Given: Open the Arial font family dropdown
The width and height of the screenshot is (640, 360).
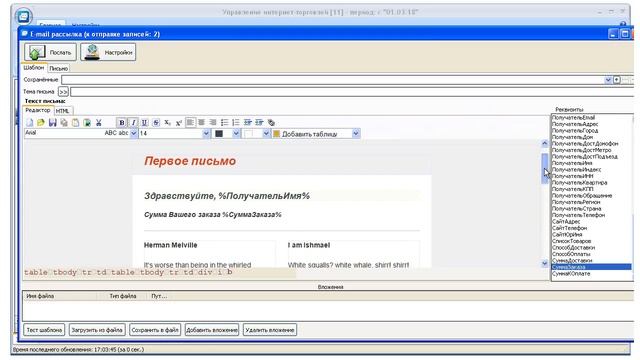Looking at the screenshot, I should pos(133,133).
